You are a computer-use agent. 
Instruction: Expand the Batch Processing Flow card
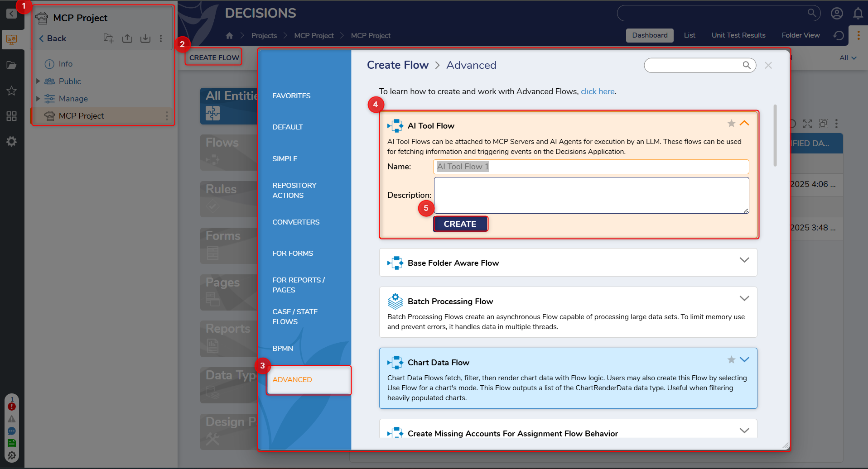[744, 298]
